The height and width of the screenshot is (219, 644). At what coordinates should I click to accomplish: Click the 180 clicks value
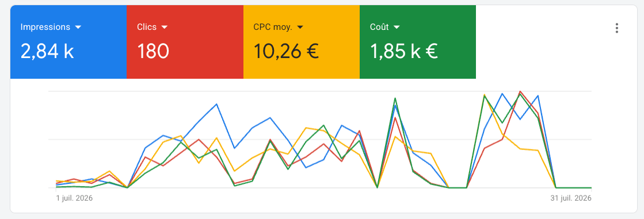[x=153, y=52]
